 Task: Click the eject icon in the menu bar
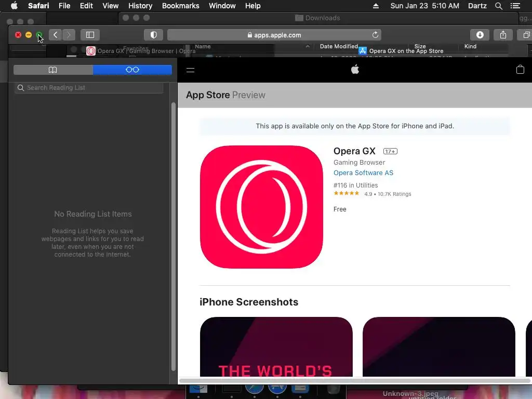coord(376,6)
